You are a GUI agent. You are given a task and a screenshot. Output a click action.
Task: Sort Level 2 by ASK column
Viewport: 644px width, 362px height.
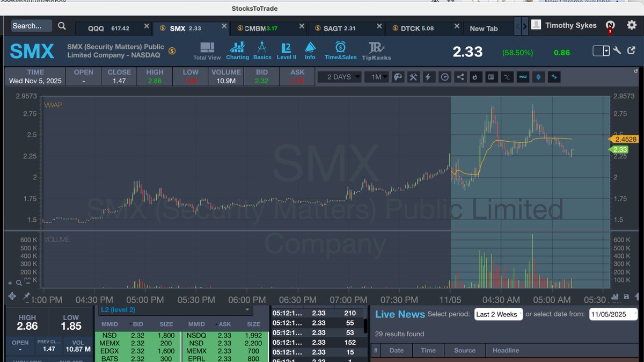point(224,324)
